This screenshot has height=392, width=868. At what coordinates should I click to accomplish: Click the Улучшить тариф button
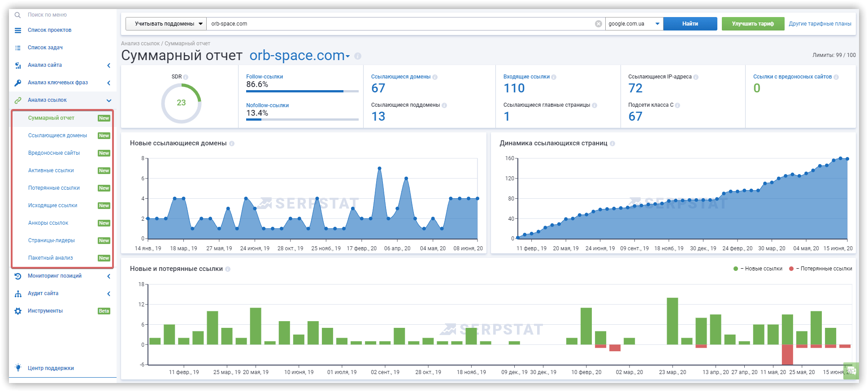tap(753, 24)
